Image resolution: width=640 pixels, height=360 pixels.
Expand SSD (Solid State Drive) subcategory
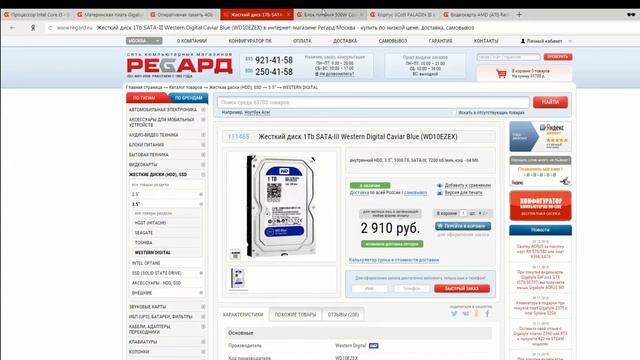click(x=201, y=273)
